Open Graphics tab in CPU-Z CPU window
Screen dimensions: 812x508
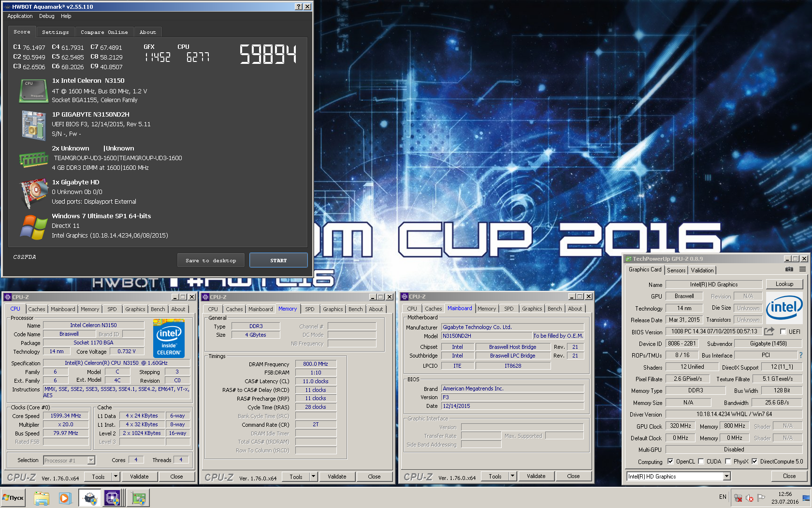(x=135, y=309)
